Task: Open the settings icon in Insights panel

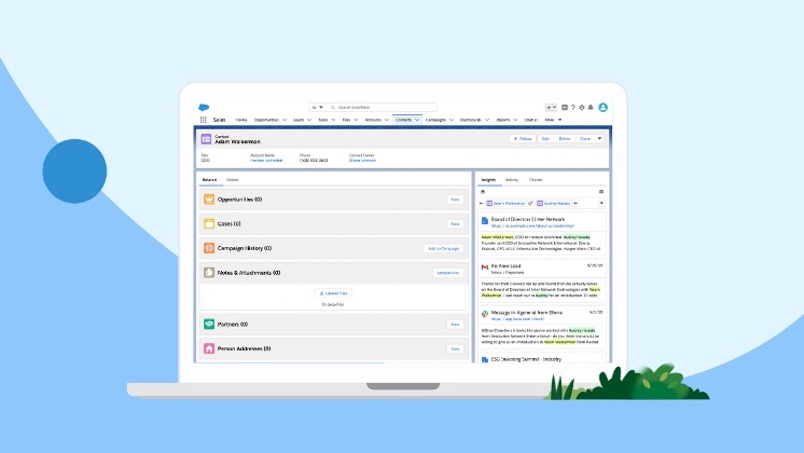Action: [x=601, y=191]
